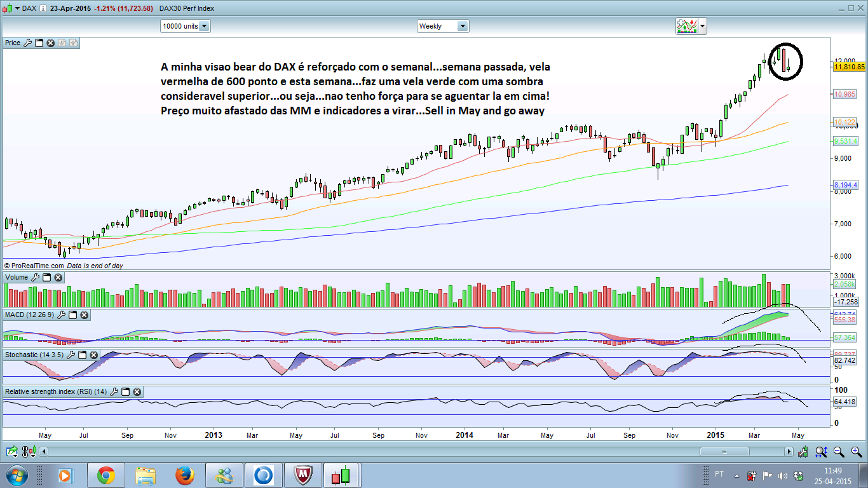The height and width of the screenshot is (488, 868).
Task: Open Dropbox tray icon
Action: [798, 476]
